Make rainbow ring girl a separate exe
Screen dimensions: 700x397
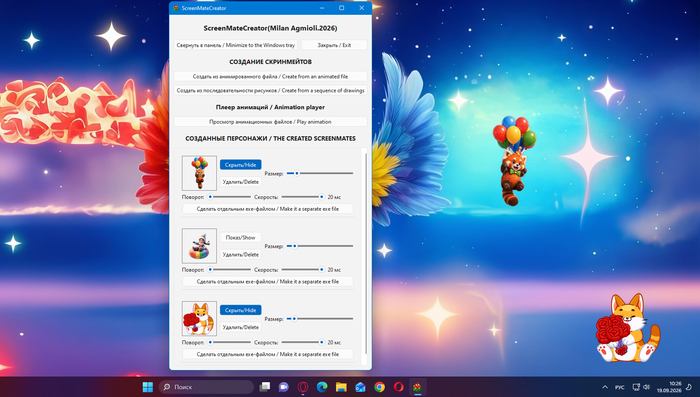[268, 281]
